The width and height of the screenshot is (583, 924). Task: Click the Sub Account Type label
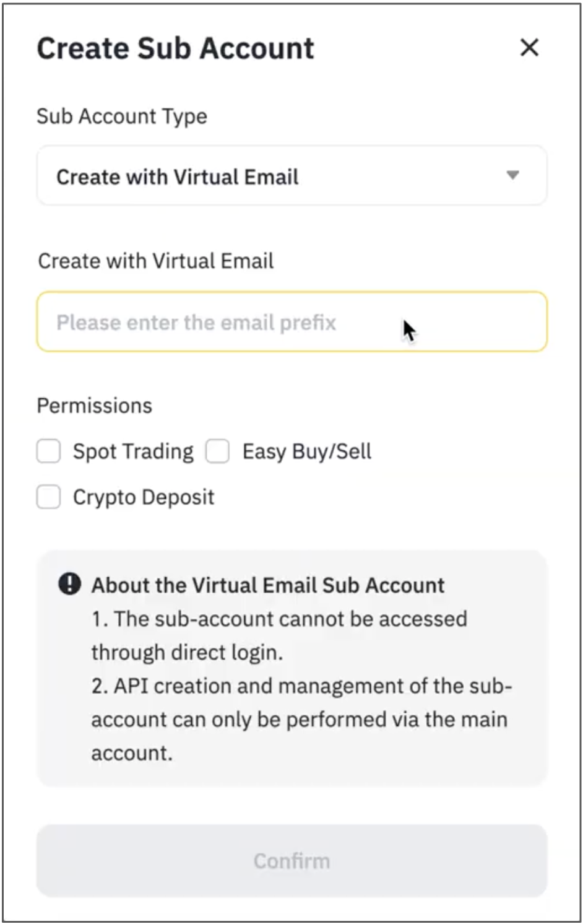coord(122,116)
